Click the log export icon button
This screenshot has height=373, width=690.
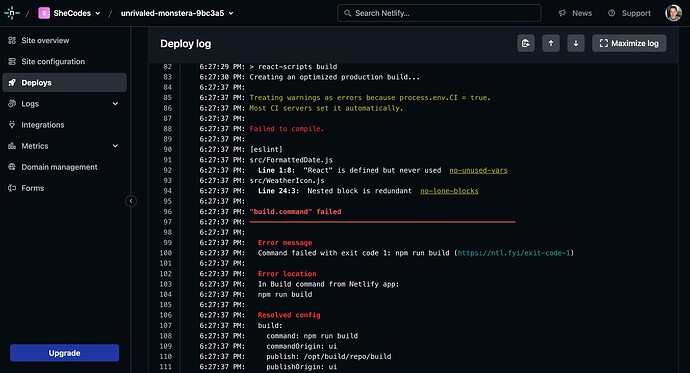point(526,43)
